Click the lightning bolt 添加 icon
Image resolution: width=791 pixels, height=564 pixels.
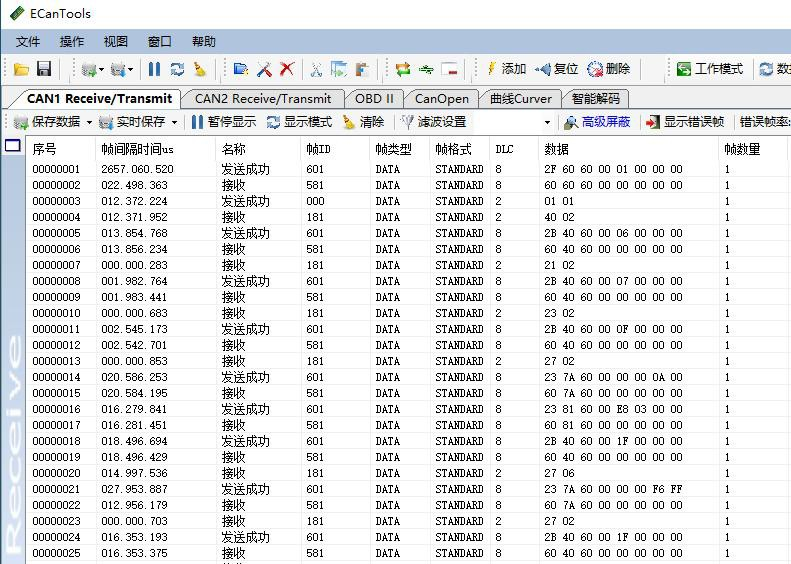click(x=492, y=69)
